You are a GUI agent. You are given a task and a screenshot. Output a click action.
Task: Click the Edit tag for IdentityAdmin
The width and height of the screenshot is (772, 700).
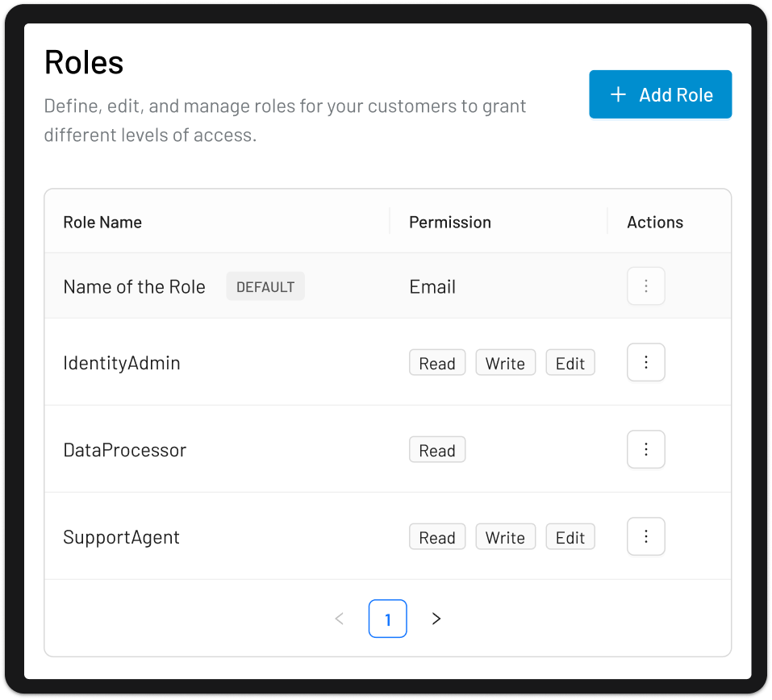click(570, 363)
